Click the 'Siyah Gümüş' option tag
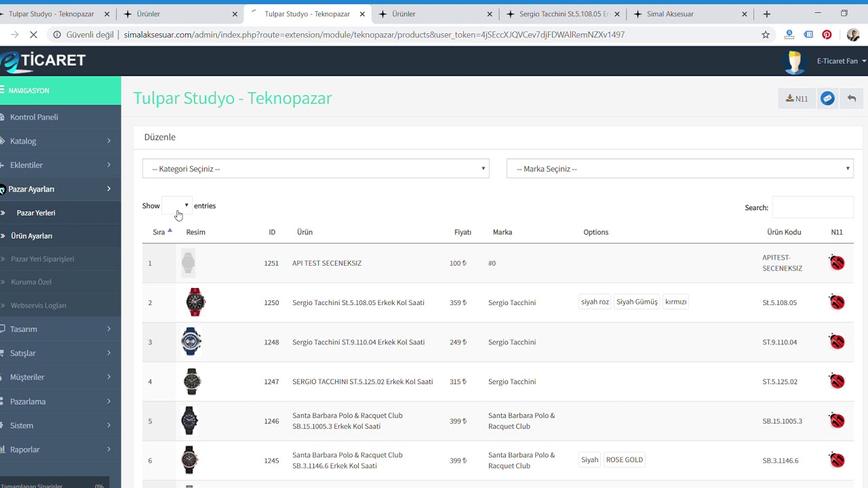Image resolution: width=868 pixels, height=488 pixels. point(637,302)
